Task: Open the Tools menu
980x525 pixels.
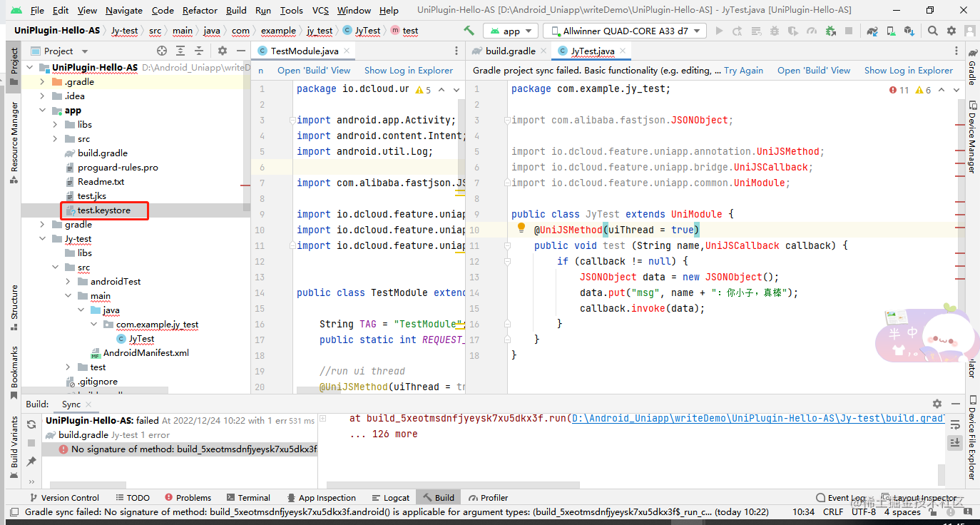Action: coord(291,10)
